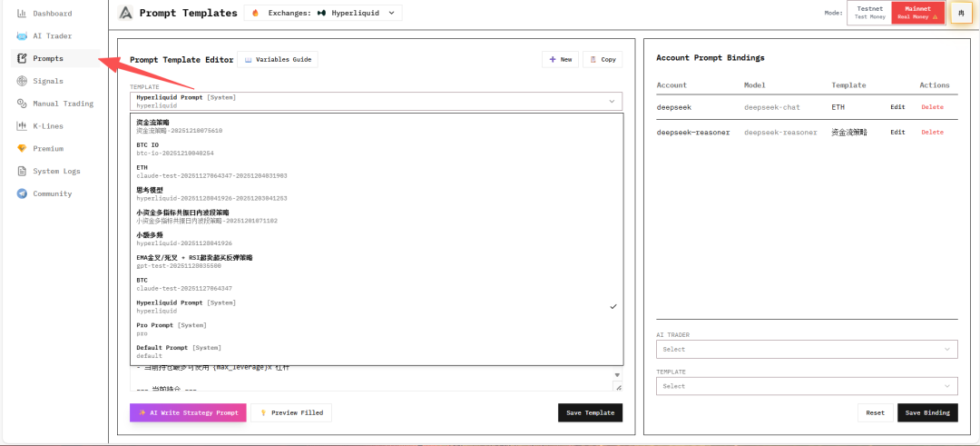Delete the deepseek account binding
Viewport: 980px width, 446px height.
pyautogui.click(x=932, y=107)
